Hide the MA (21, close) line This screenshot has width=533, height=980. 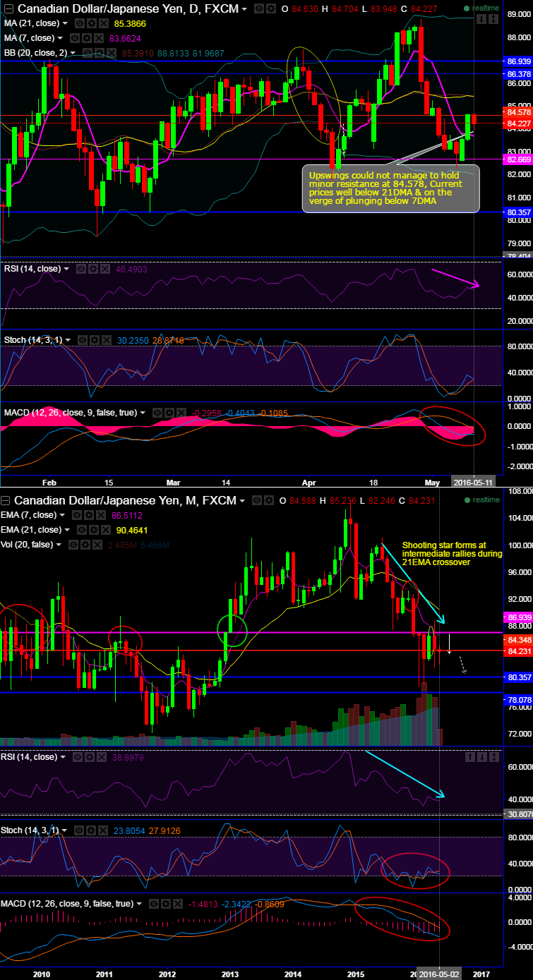(80, 23)
